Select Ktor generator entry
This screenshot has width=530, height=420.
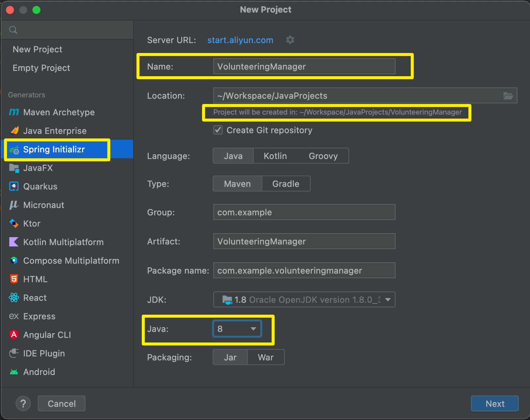(67, 224)
